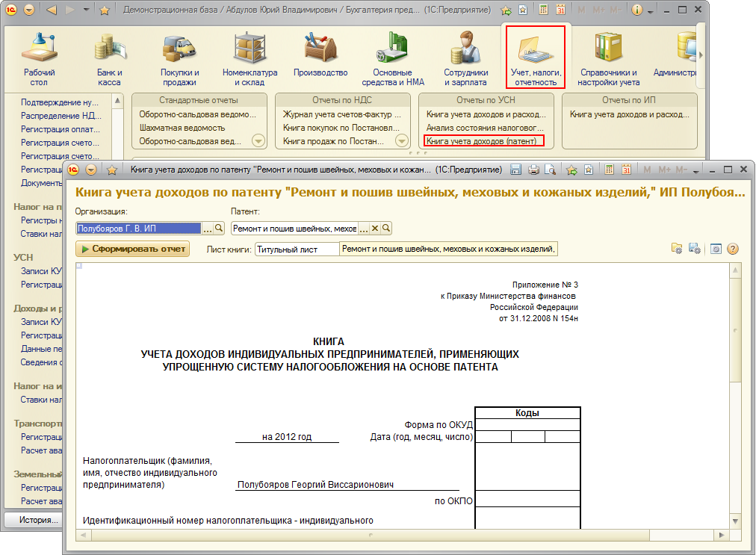The image size is (756, 555).
Task: Open the info icon in main window
Action: 637,10
